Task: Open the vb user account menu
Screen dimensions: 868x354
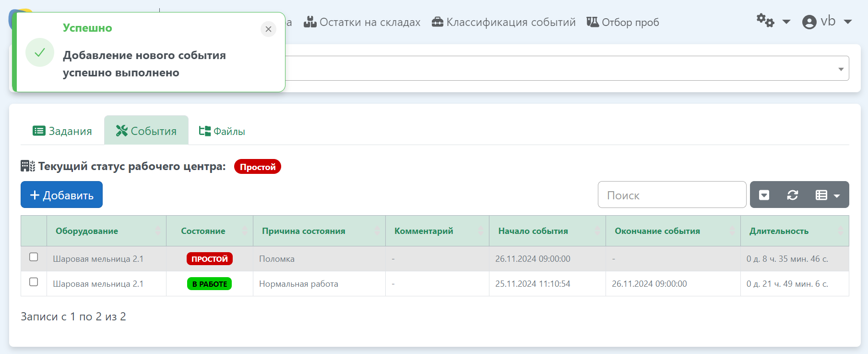Action: [826, 22]
